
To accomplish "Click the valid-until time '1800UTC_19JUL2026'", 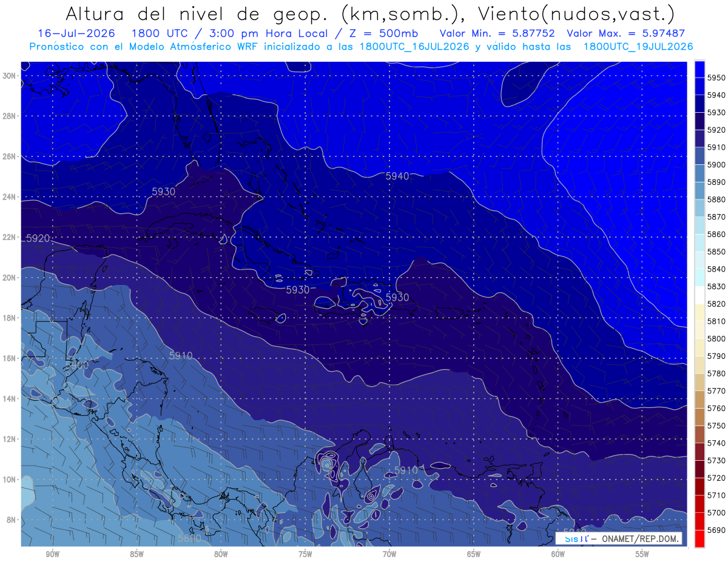I will 638,47.
